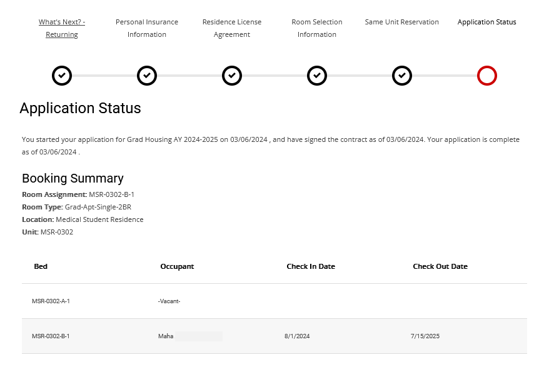Switch to Room Selection Information step
Viewport: 539px width, 392px height.
coord(317,28)
